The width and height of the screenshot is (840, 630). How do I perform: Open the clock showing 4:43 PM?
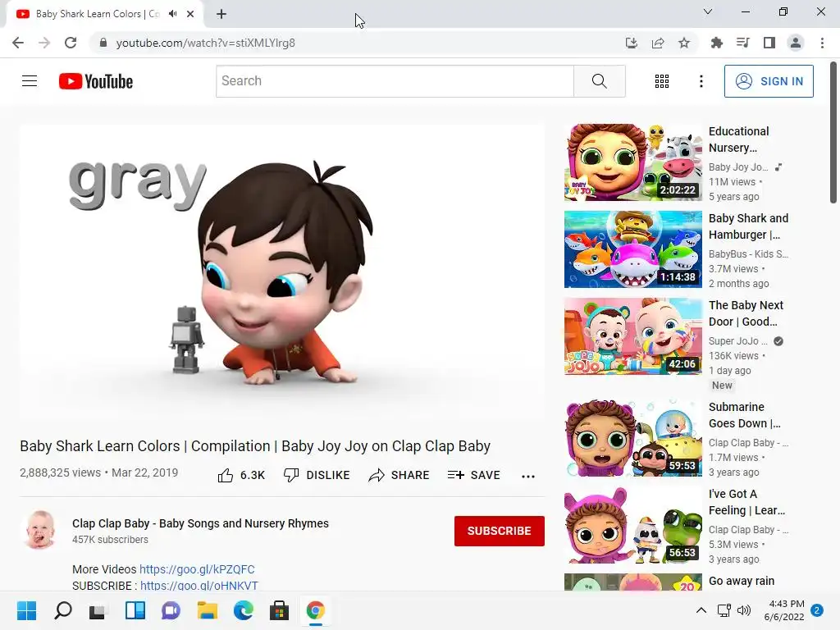click(784, 610)
